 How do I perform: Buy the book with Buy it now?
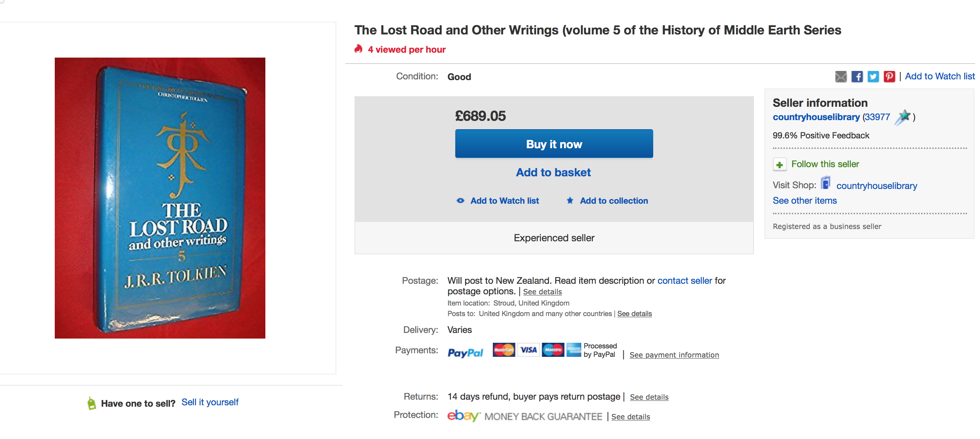[554, 144]
